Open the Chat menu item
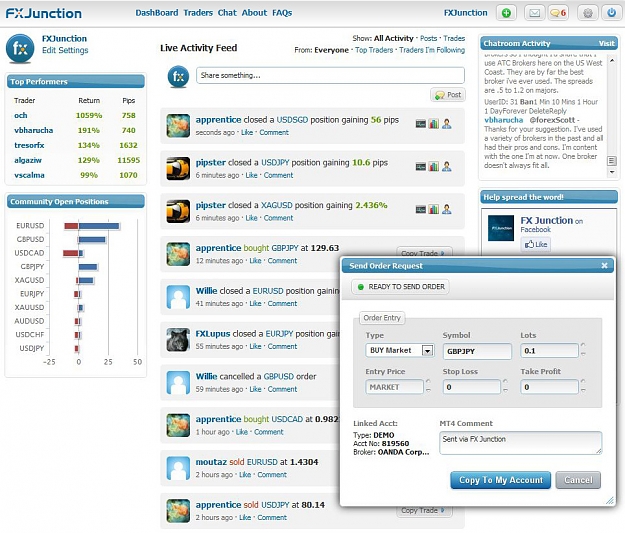The width and height of the screenshot is (625, 533). (x=227, y=13)
